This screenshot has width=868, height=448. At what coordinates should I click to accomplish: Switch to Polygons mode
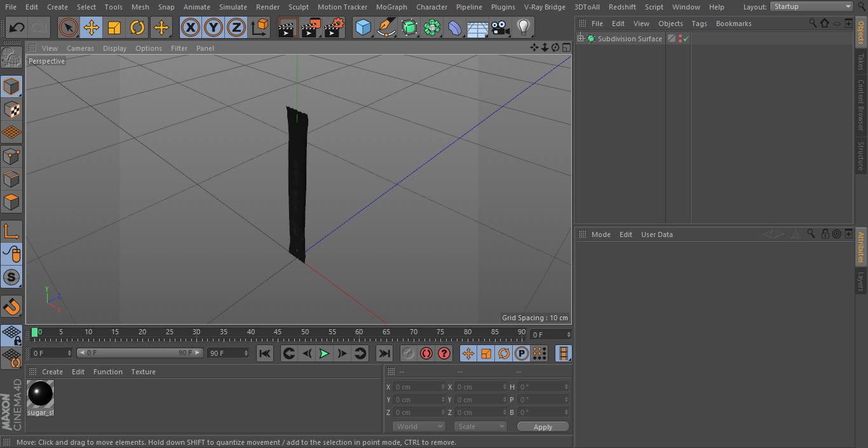click(x=11, y=202)
